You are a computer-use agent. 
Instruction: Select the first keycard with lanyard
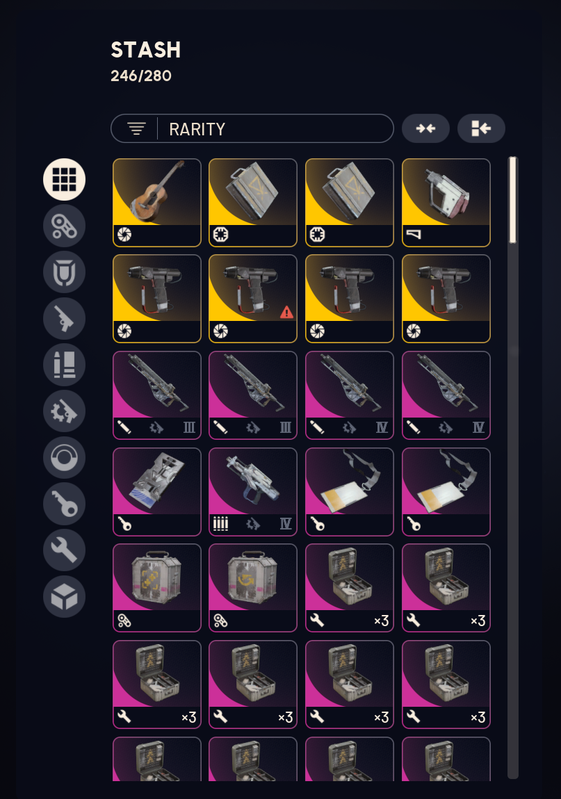(350, 491)
